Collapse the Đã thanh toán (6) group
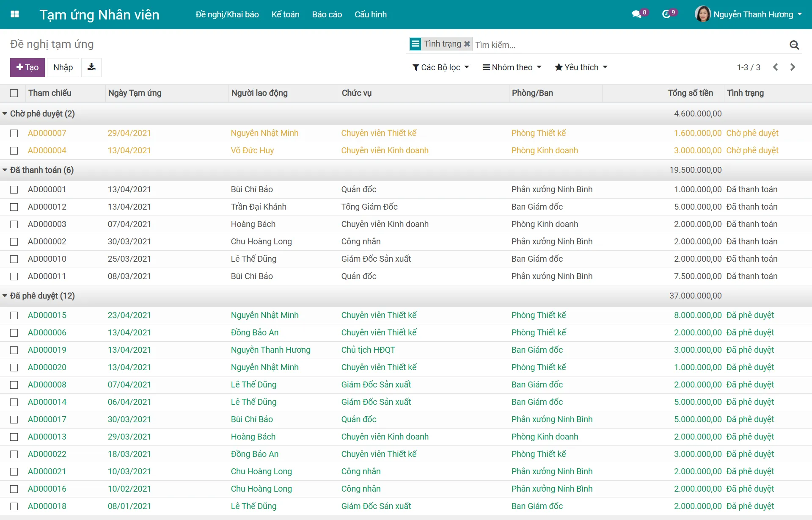 pyautogui.click(x=38, y=170)
